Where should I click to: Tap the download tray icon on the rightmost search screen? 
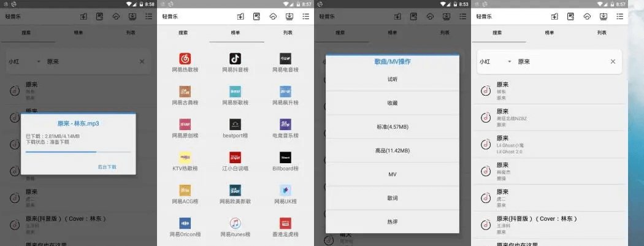pyautogui.click(x=604, y=17)
